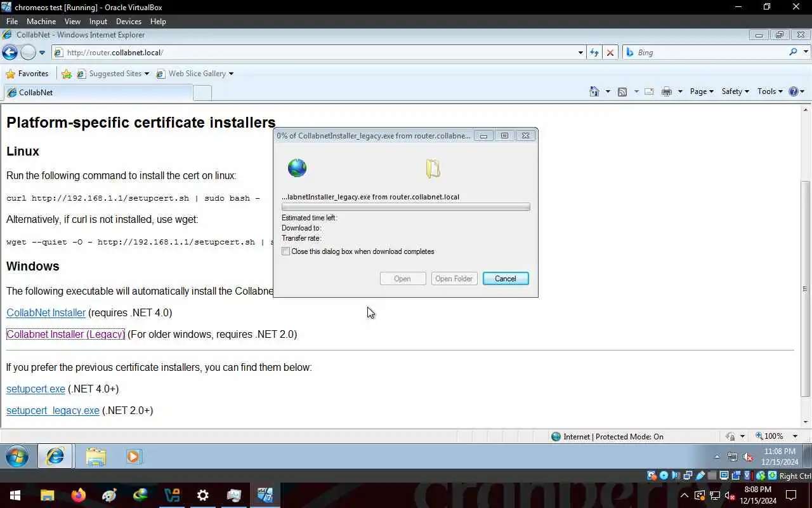
Task: Open the Windows 7 Start orb
Action: 16,457
